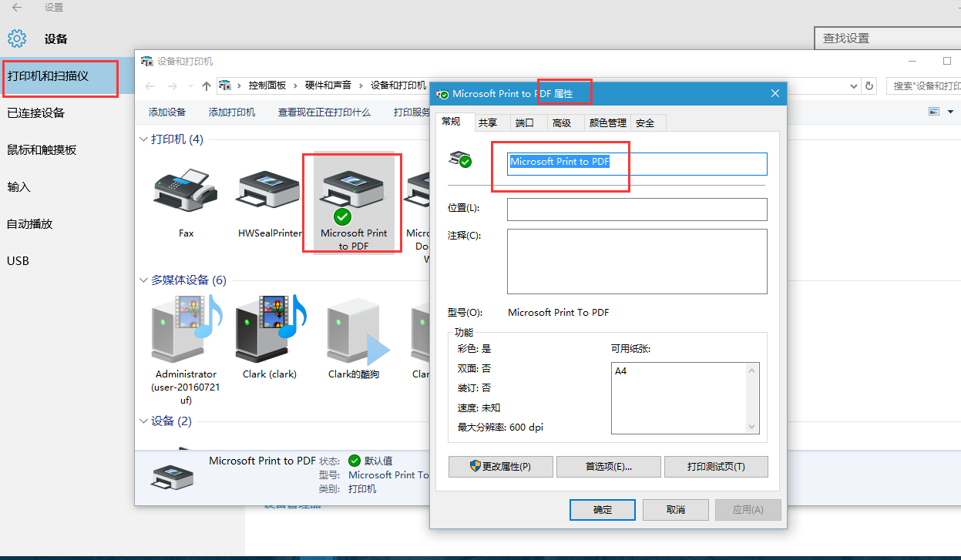
Task: Click 查看现在正在打印什么 in the toolbar
Action: (324, 112)
